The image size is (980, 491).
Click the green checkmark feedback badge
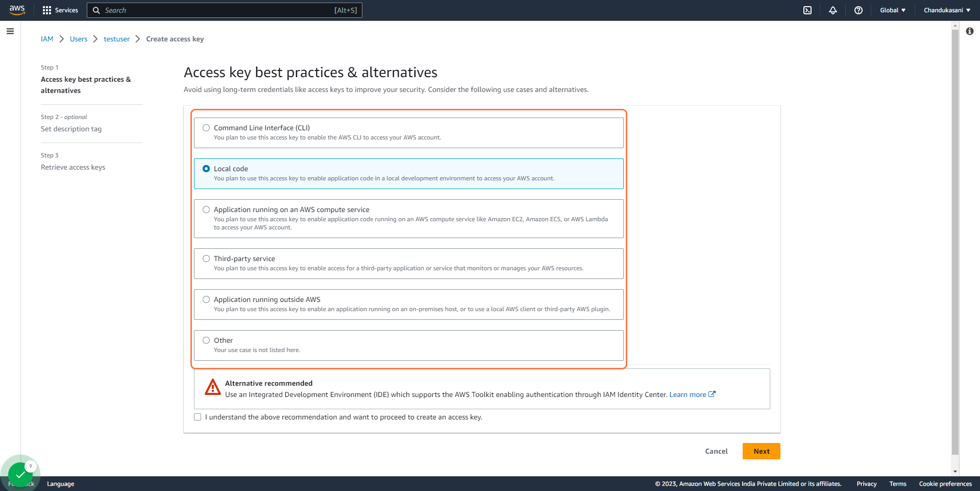[x=20, y=474]
